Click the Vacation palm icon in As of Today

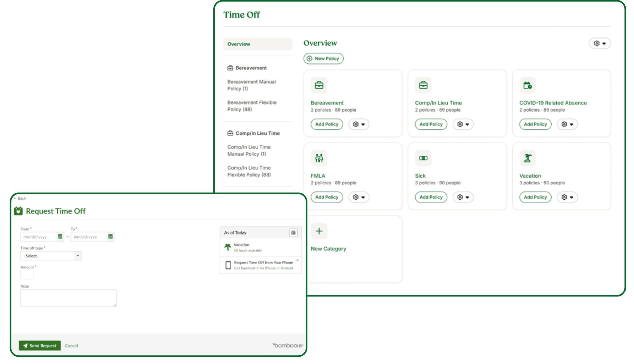tap(228, 247)
